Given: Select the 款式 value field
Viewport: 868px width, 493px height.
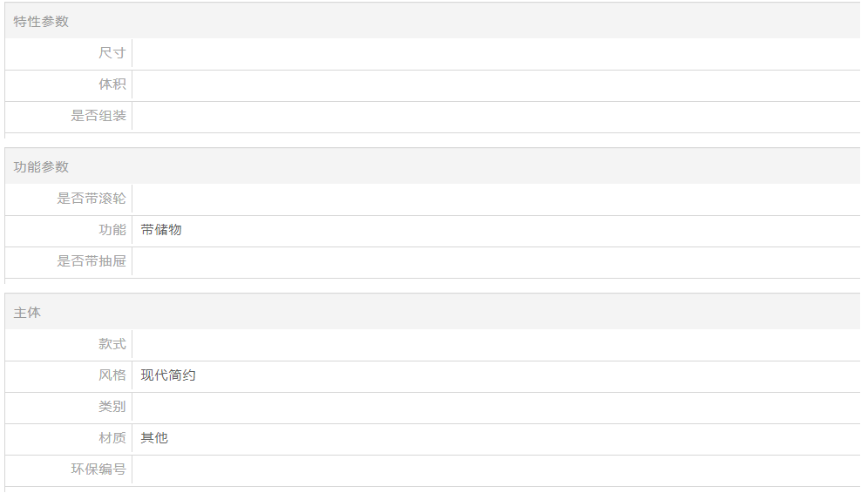Looking at the screenshot, I should click(x=496, y=344).
